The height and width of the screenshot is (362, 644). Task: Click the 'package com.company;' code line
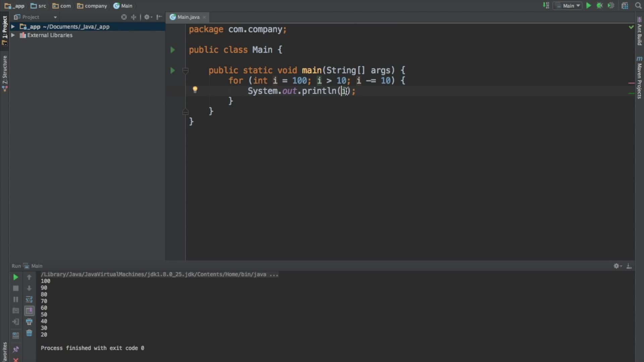pyautogui.click(x=237, y=29)
